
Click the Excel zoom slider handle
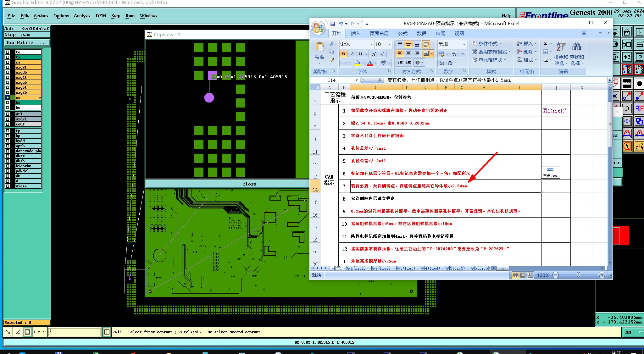[579, 275]
